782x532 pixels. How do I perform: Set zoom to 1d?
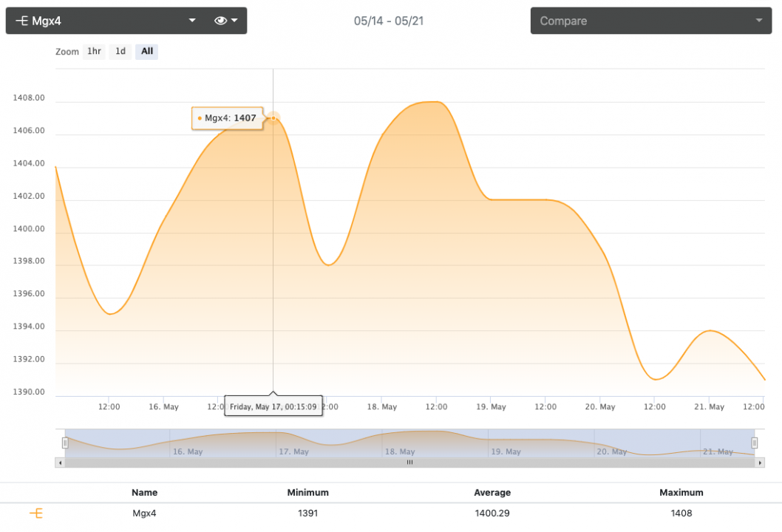point(120,52)
